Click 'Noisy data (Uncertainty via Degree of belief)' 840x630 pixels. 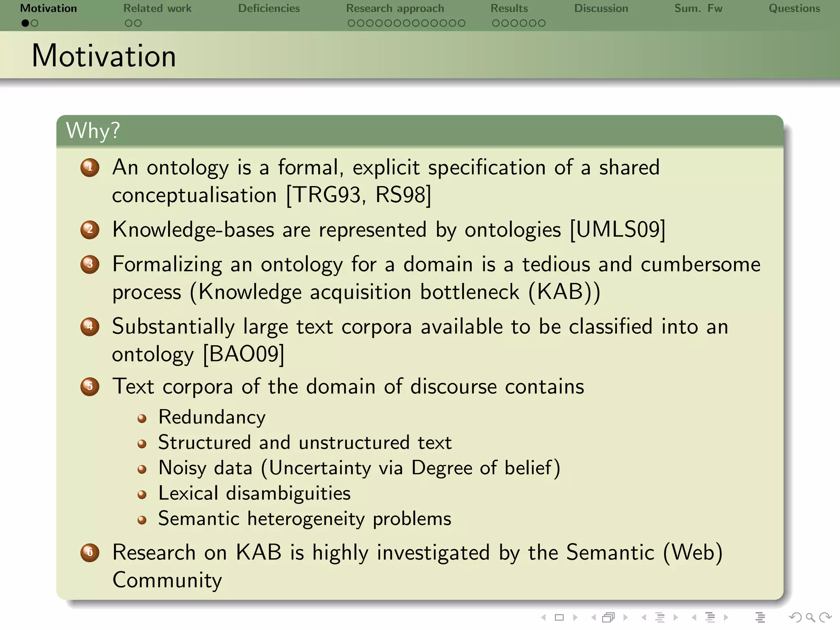[359, 468]
